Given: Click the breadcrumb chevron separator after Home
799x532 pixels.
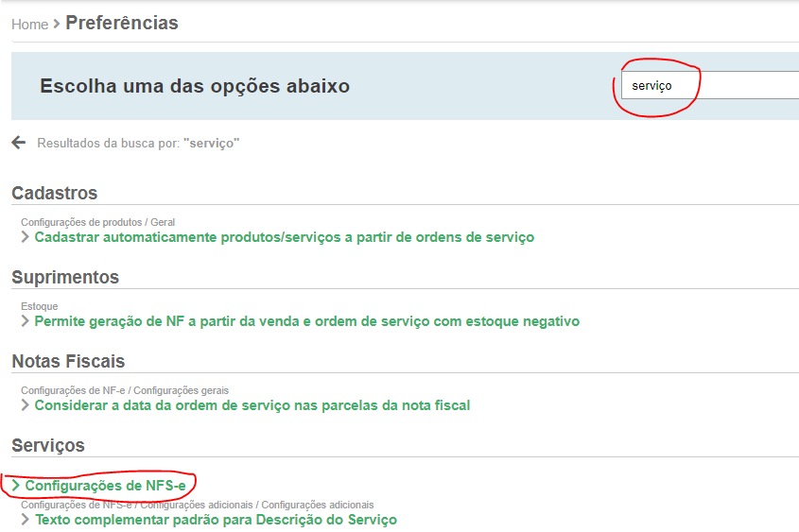Looking at the screenshot, I should click(57, 24).
